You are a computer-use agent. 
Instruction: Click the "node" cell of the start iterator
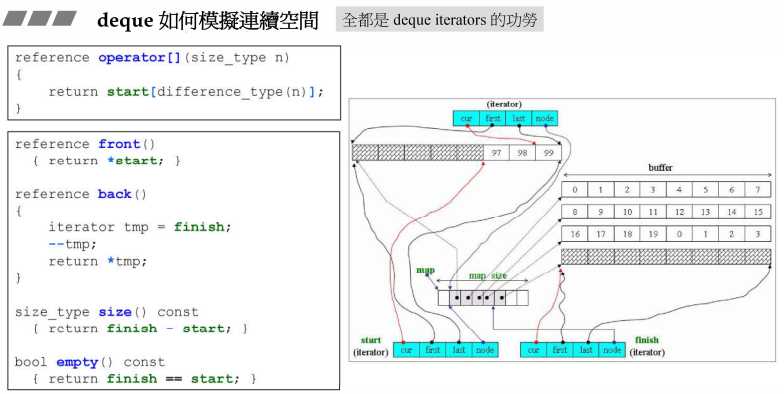484,350
